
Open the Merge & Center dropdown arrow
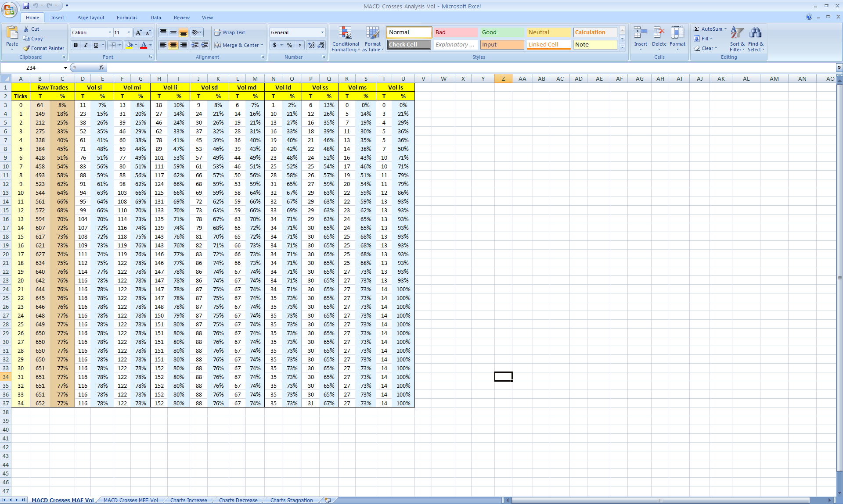click(262, 45)
